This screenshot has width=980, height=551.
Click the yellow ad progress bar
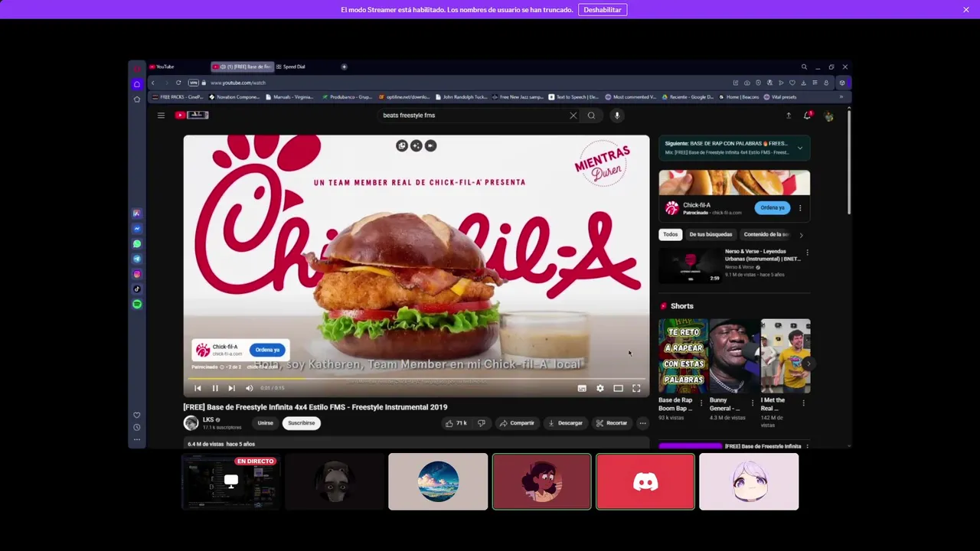click(x=245, y=379)
